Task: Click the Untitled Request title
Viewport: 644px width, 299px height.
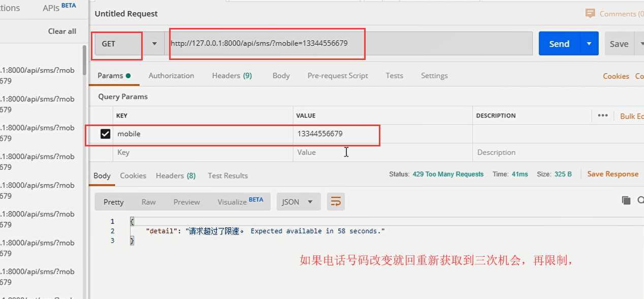Action: [x=126, y=14]
